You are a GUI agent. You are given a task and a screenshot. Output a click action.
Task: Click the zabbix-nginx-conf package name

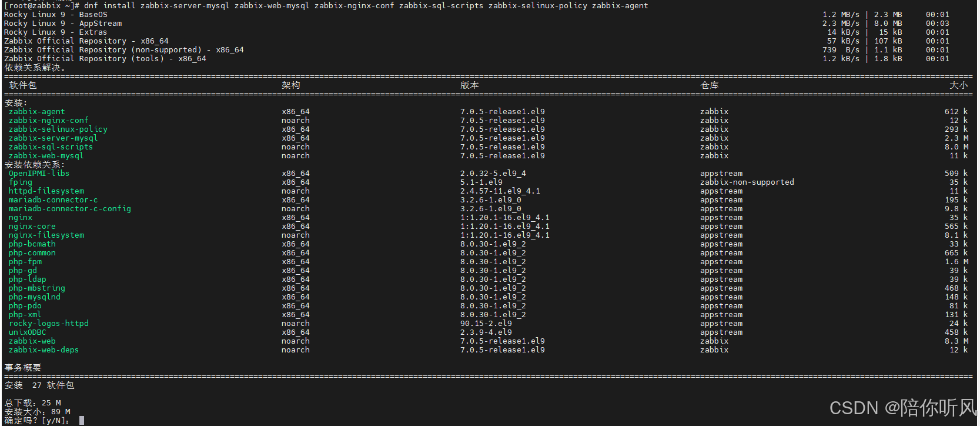click(x=48, y=120)
